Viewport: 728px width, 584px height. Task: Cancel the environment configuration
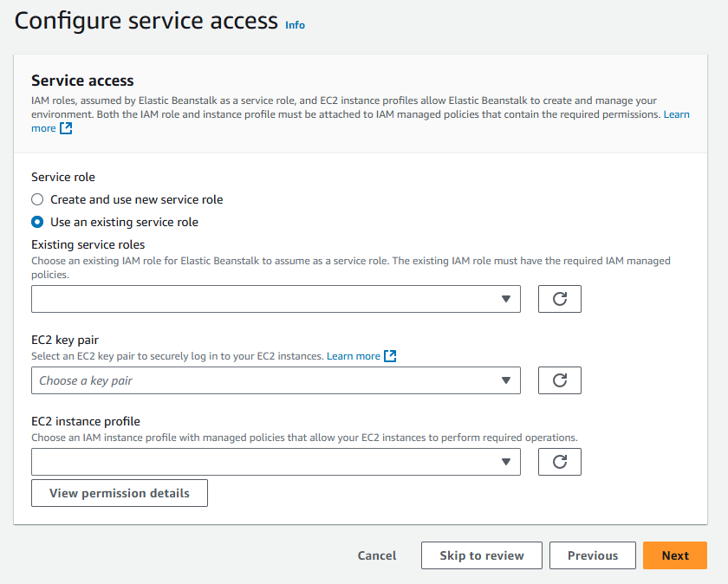[377, 555]
